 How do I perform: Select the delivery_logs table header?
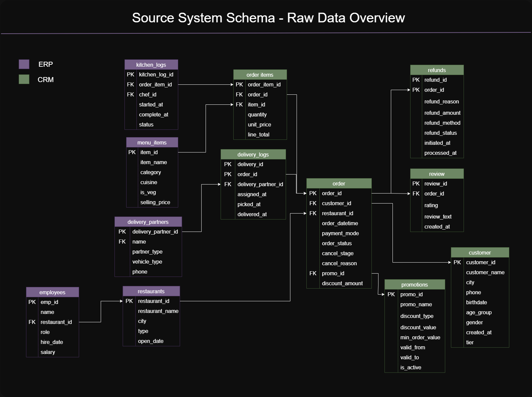pyautogui.click(x=253, y=154)
